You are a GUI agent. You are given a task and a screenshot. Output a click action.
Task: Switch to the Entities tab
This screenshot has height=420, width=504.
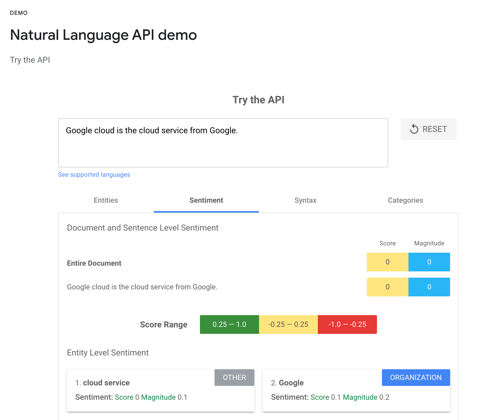(x=106, y=200)
